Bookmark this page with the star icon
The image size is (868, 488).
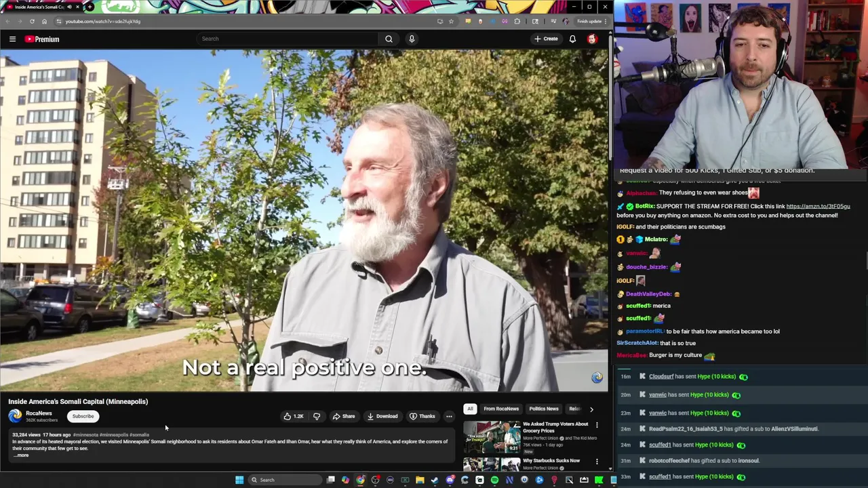[451, 21]
